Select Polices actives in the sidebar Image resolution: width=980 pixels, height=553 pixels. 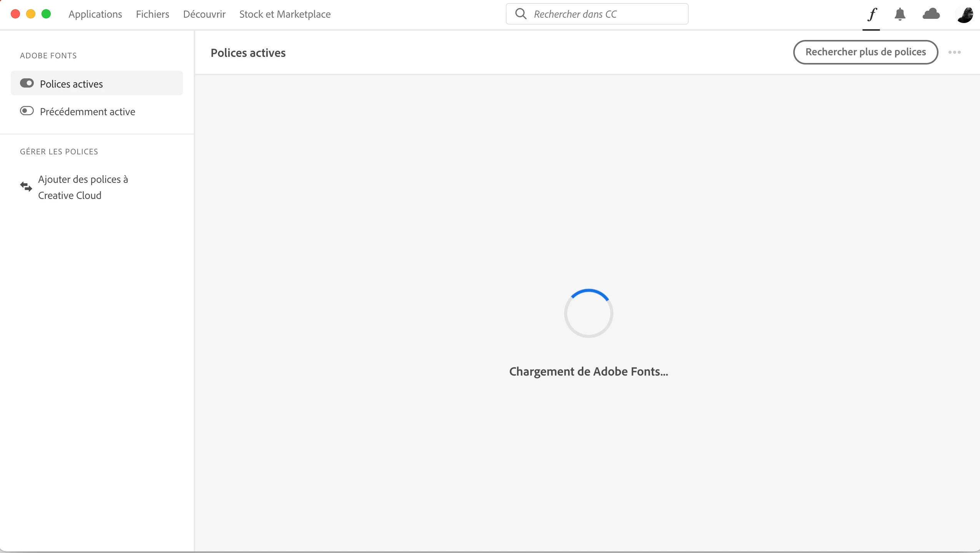pyautogui.click(x=71, y=84)
